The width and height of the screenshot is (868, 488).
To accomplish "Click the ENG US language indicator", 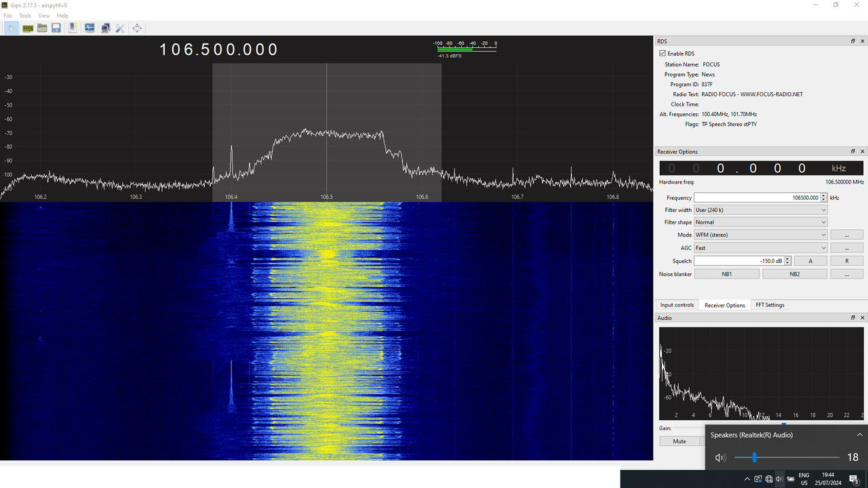I will point(804,479).
